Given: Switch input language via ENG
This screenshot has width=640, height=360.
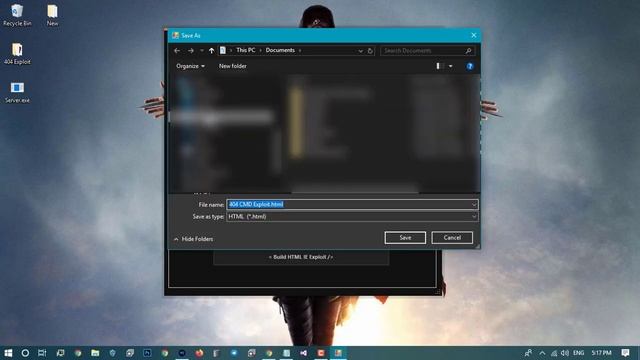Looking at the screenshot, I should 578,353.
